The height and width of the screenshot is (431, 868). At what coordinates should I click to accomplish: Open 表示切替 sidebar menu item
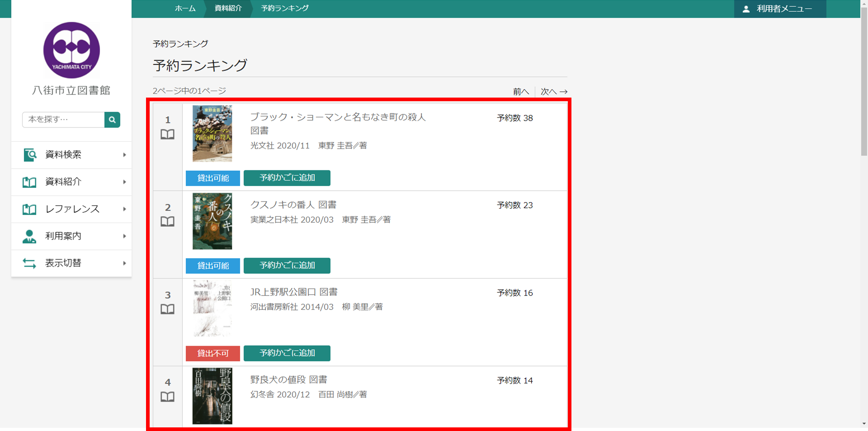click(x=71, y=263)
